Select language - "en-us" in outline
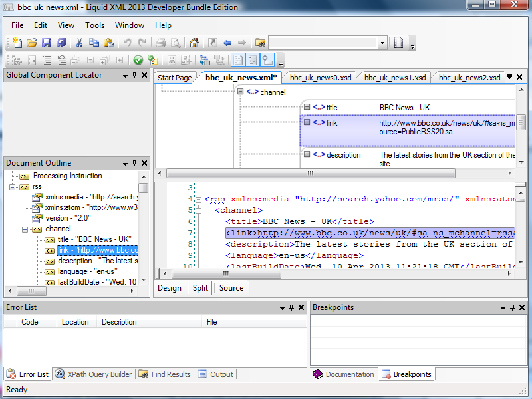This screenshot has width=532, height=399. tap(88, 271)
